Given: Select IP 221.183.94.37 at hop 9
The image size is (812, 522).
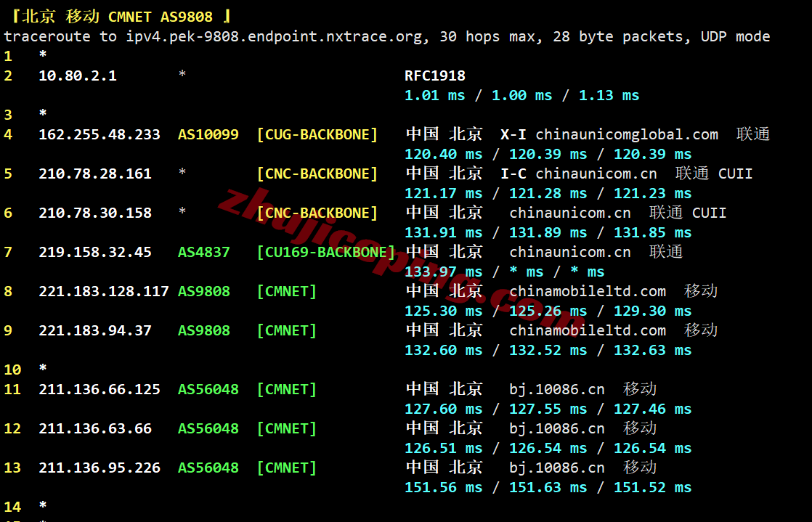Looking at the screenshot, I should pyautogui.click(x=95, y=330).
